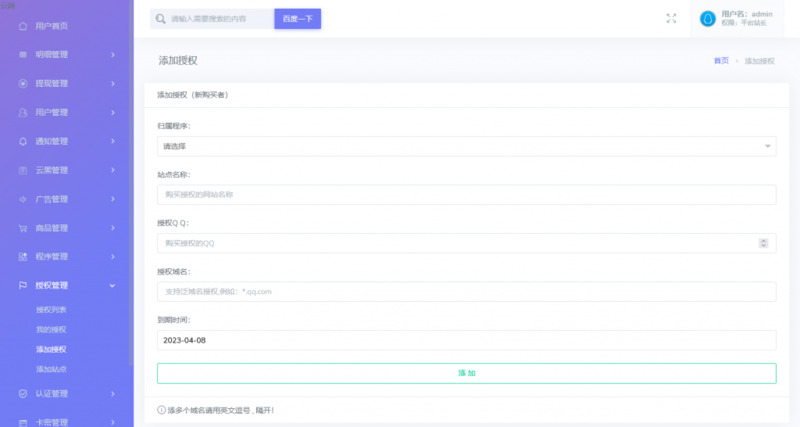Collapse the 授权管理 menu chevron
Viewport: 800px width, 427px height.
tap(113, 286)
